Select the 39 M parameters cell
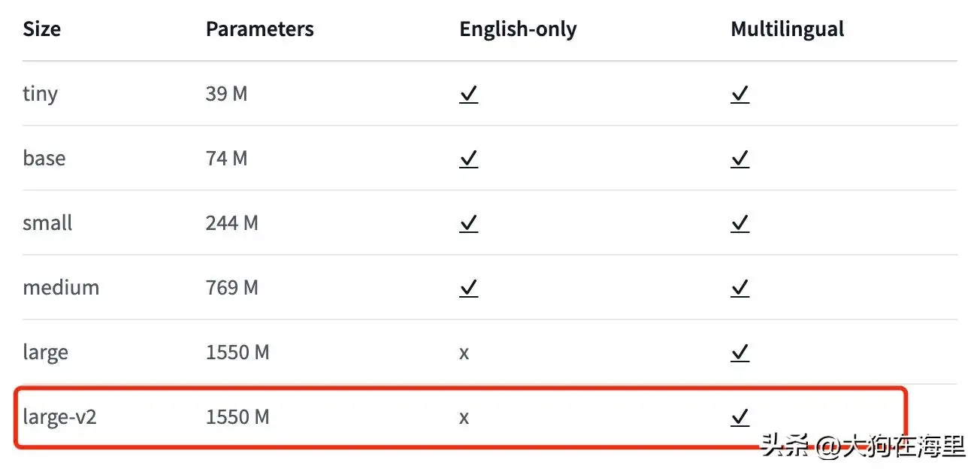This screenshot has height=472, width=980. pyautogui.click(x=226, y=94)
